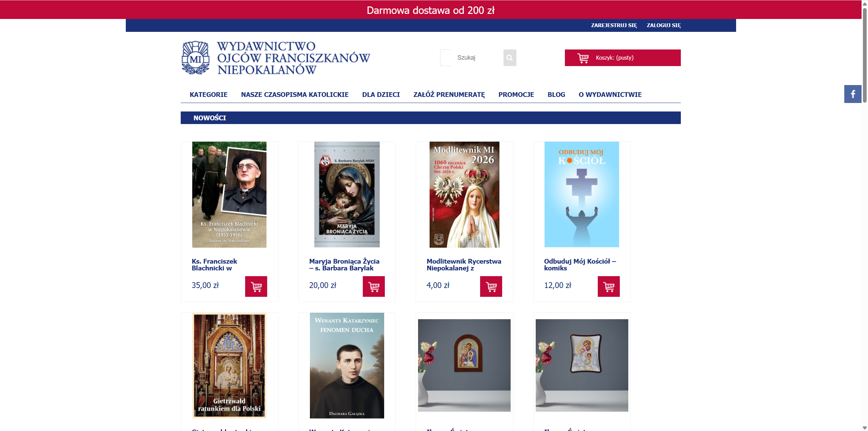Screen dimensions: 868x431
Task: Click the search magnifier icon
Action: coord(509,58)
